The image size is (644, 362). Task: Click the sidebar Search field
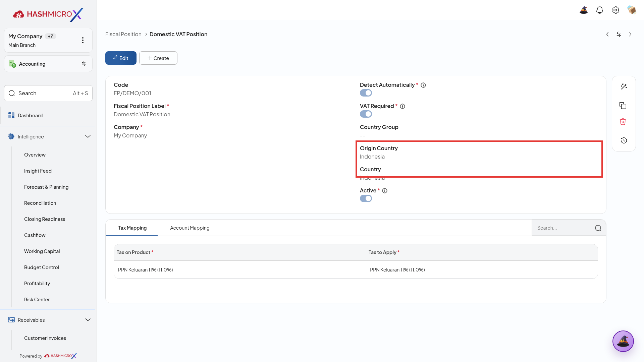[48, 93]
